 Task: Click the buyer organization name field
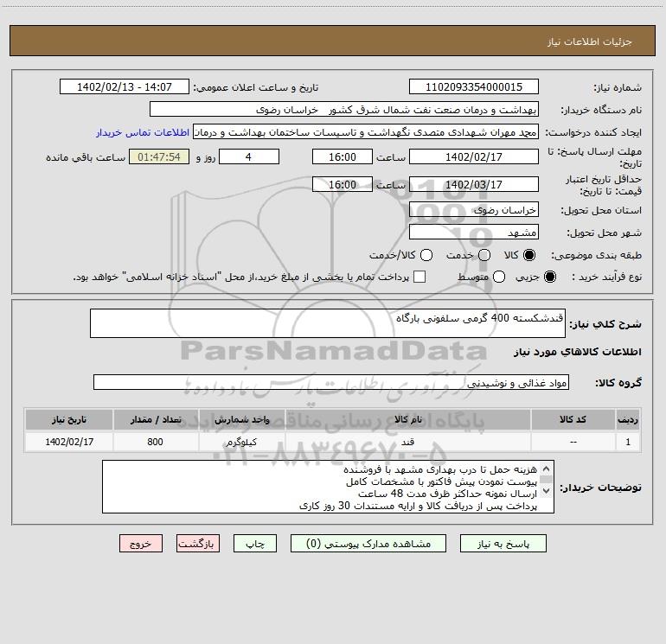(344, 110)
